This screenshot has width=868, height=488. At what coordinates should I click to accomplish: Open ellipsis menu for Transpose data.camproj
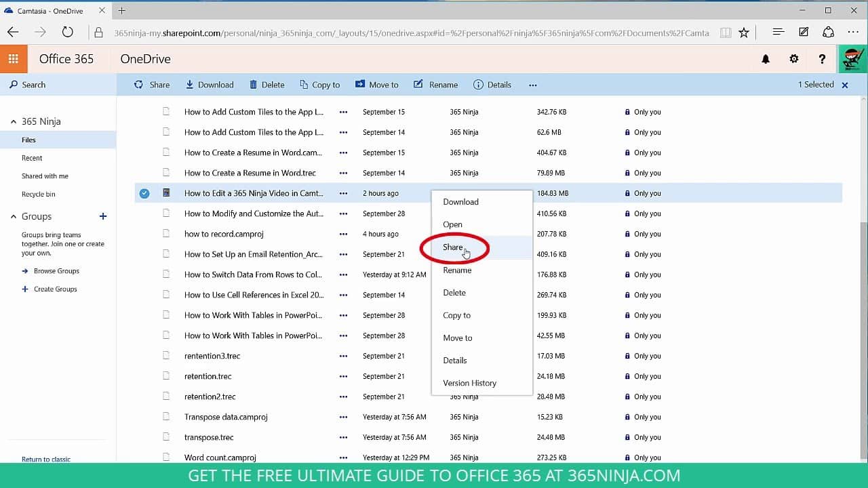click(343, 417)
